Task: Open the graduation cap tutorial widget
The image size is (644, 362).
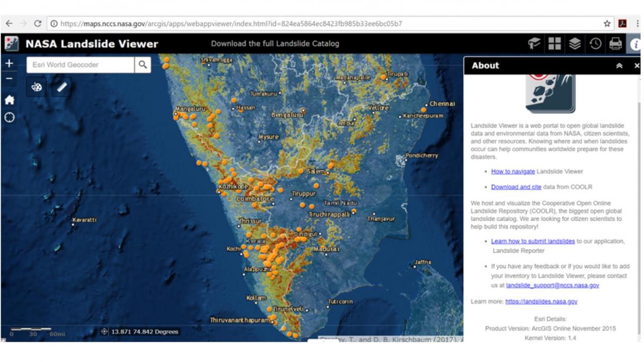Action: [534, 44]
